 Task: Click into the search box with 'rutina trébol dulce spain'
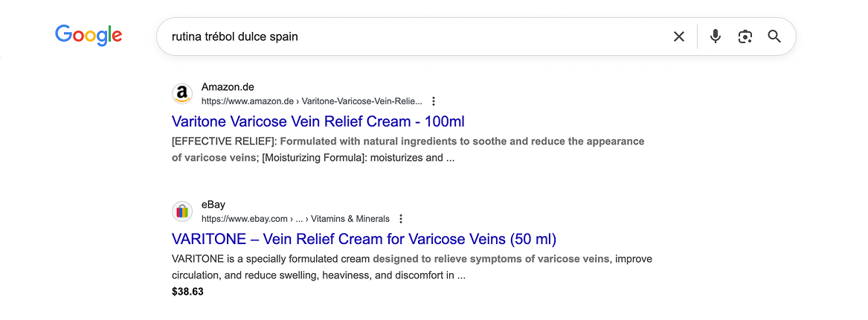click(x=409, y=36)
